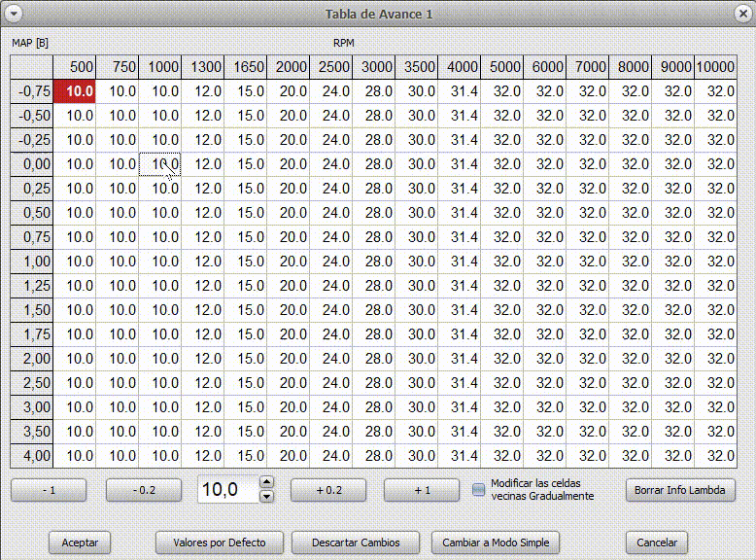Select 12.0 cell in row 2,50
Viewport: 756px width, 560px height.
202,383
